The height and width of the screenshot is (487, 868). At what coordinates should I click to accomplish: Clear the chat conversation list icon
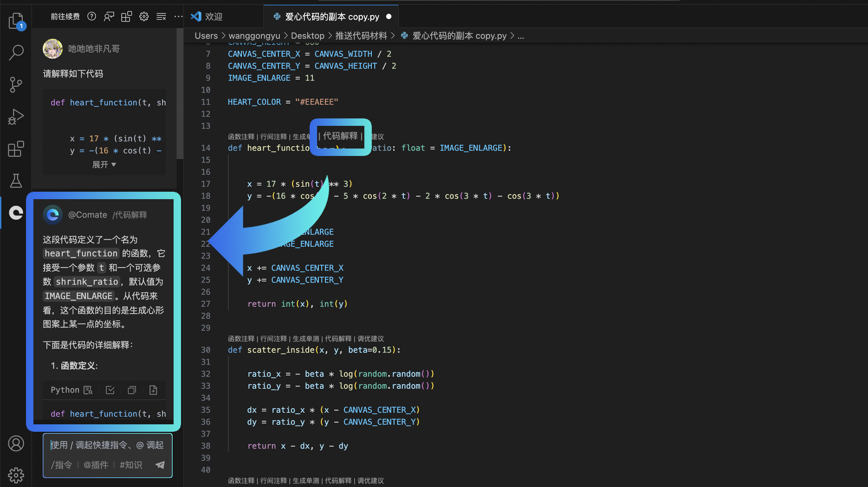[161, 17]
